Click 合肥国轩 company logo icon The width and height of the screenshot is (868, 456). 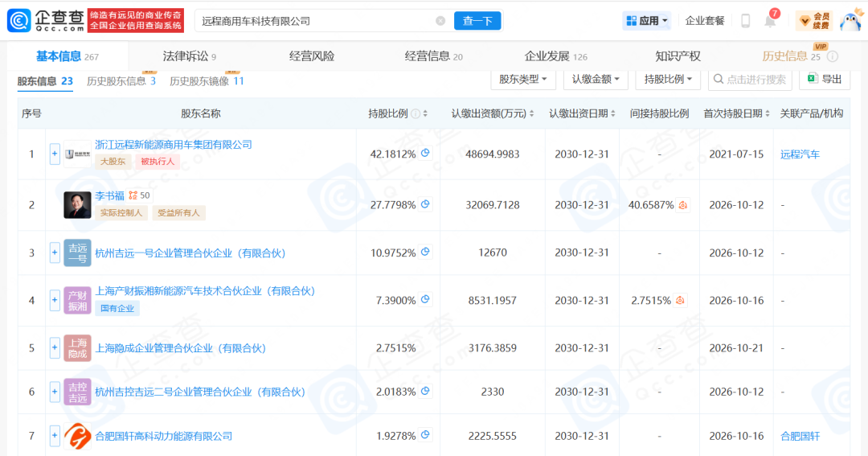77,436
